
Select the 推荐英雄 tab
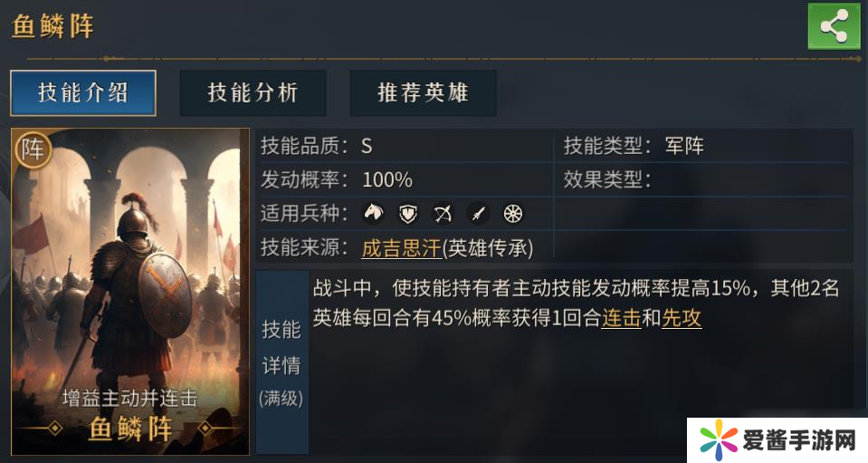(x=423, y=92)
